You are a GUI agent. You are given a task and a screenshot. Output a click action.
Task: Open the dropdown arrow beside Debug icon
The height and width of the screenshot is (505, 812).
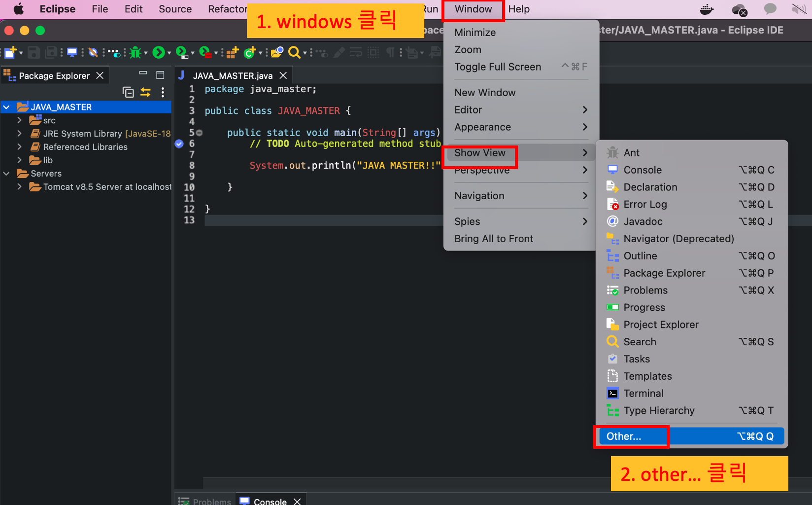tap(146, 53)
